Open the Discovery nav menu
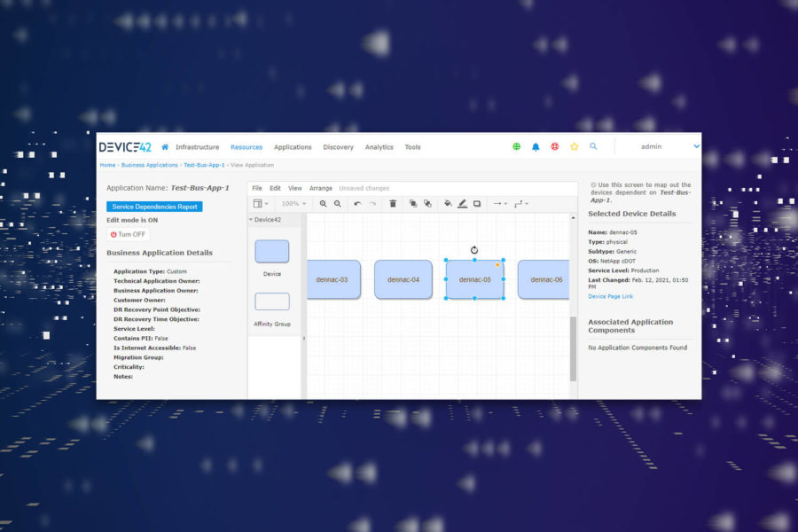Viewport: 798px width, 532px height. click(x=338, y=147)
